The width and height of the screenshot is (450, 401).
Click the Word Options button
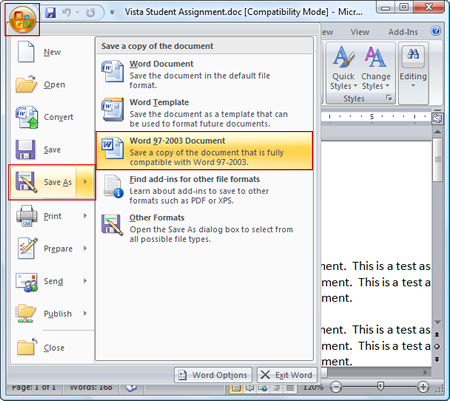213,375
